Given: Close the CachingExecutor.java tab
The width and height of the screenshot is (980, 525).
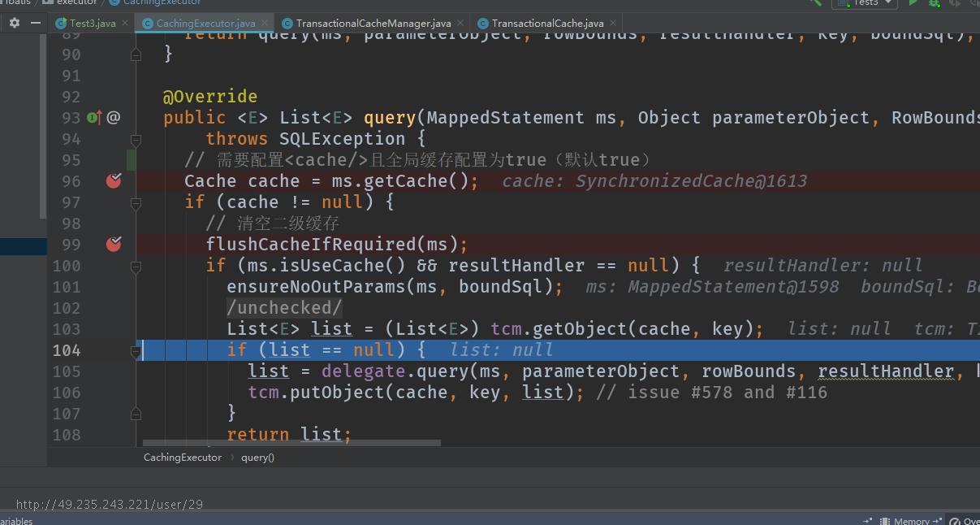Looking at the screenshot, I should [265, 24].
